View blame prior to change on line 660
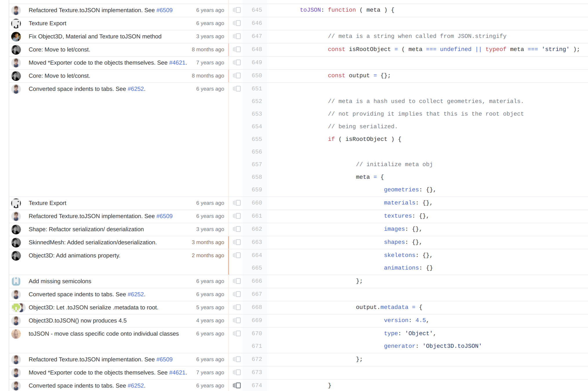 pyautogui.click(x=237, y=203)
